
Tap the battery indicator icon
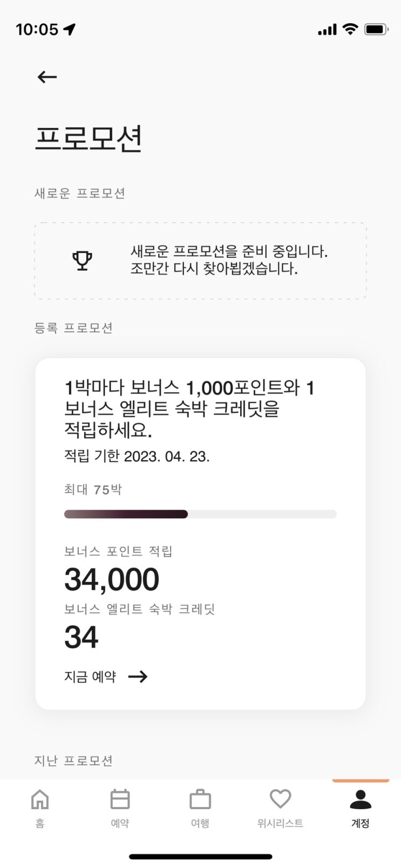(376, 29)
